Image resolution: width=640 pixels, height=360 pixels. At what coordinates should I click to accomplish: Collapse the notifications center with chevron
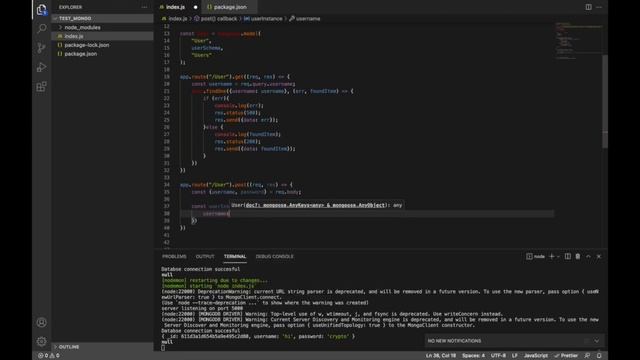click(597, 341)
